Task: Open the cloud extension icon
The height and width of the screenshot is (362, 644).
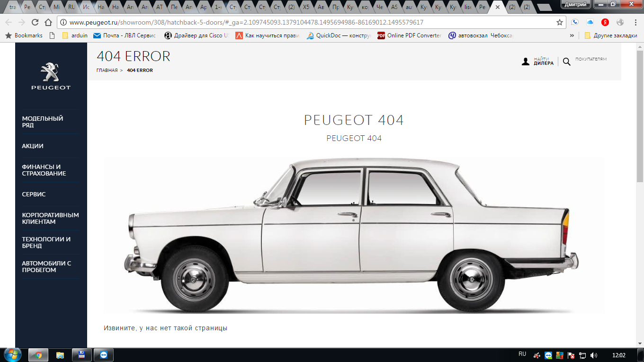Action: tap(590, 22)
